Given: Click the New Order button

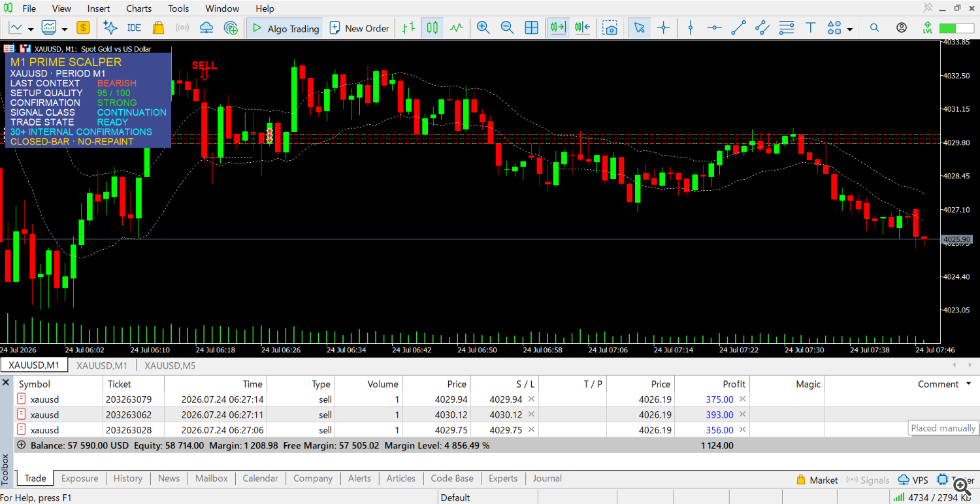Looking at the screenshot, I should coord(359,28).
